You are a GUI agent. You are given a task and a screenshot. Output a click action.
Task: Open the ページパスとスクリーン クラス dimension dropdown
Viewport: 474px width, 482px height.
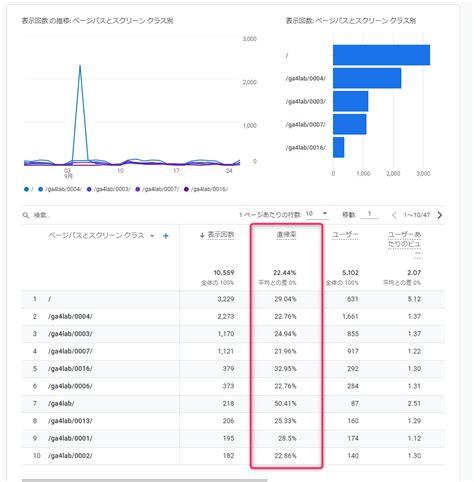tap(152, 236)
